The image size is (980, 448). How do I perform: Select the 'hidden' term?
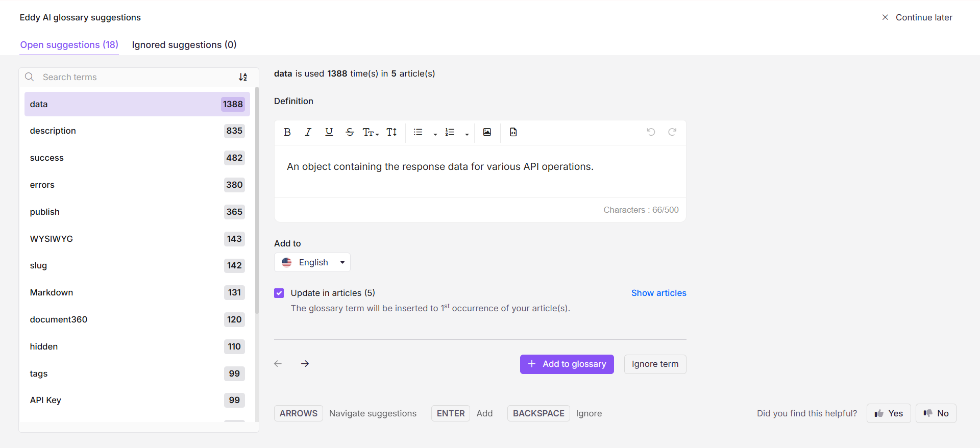click(x=137, y=346)
